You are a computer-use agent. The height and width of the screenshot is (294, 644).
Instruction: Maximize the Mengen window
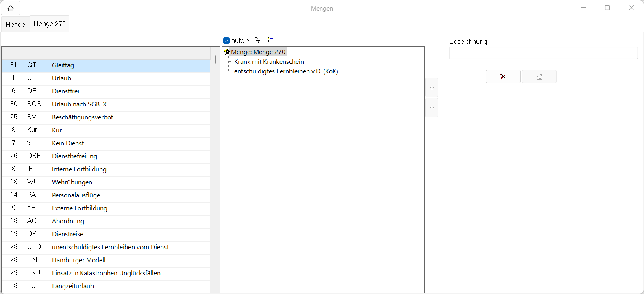(607, 8)
